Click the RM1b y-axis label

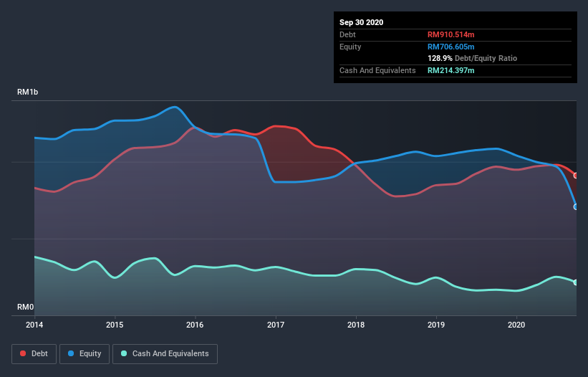point(27,92)
